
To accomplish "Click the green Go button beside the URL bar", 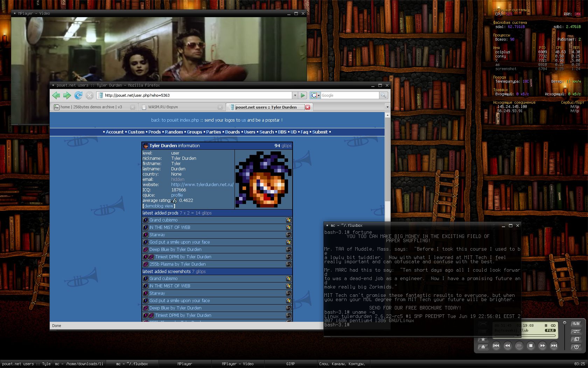I will 303,95.
